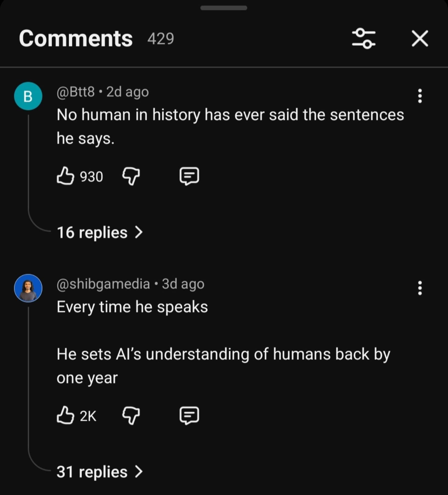The height and width of the screenshot is (495, 448).
Task: Open more options for @shibgamedia's comment
Action: (x=420, y=288)
